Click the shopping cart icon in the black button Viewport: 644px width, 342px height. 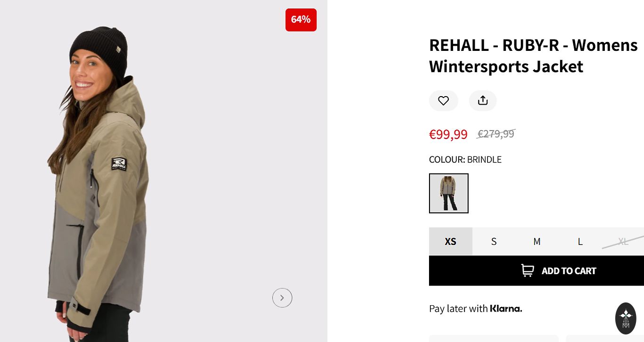[528, 270]
